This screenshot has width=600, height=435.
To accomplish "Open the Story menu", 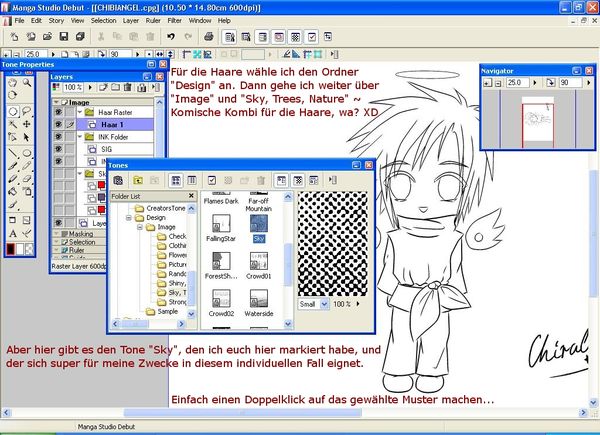I will (56, 21).
